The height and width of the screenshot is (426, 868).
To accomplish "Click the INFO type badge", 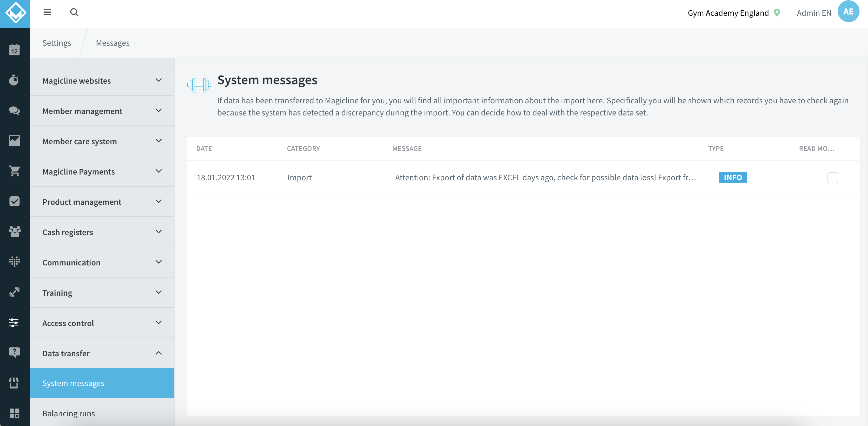I will click(x=732, y=178).
